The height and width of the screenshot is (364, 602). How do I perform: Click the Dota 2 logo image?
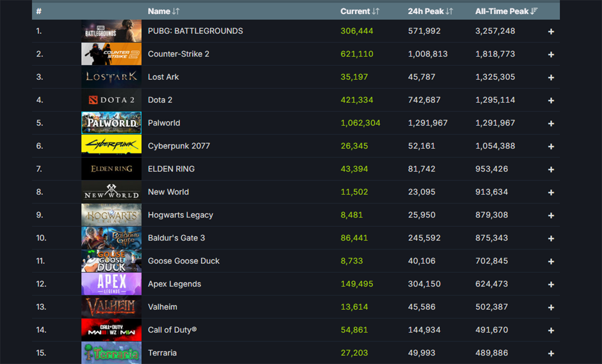coord(111,100)
